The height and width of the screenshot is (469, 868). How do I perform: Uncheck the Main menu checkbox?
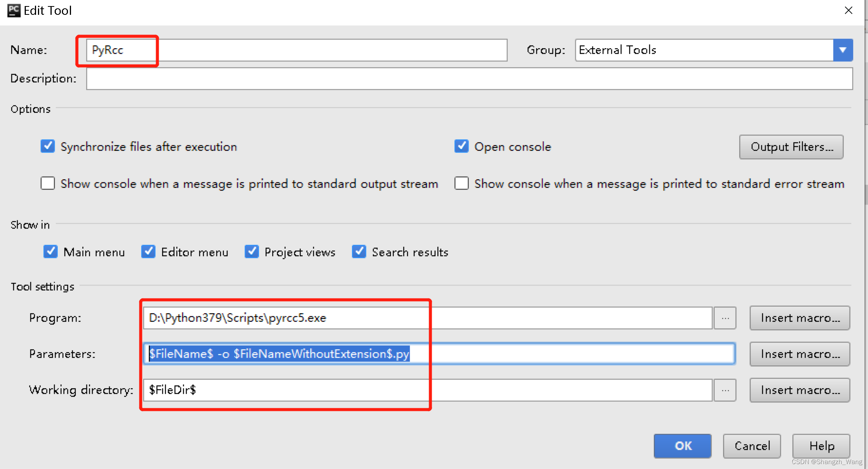pos(51,252)
